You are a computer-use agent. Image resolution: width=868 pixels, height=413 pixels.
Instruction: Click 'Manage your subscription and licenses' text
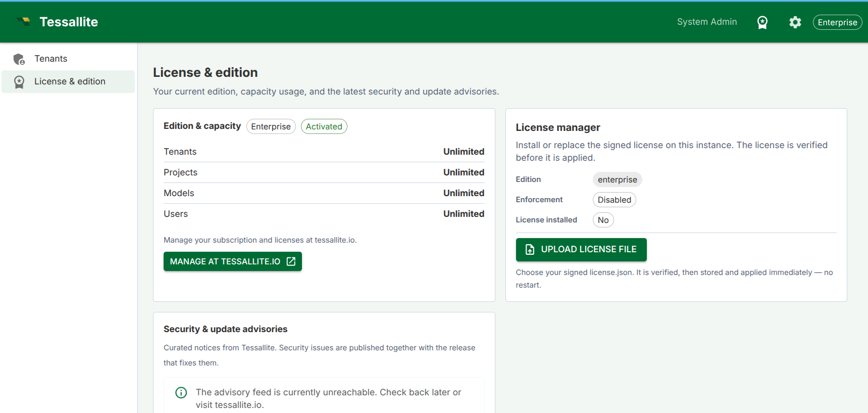pos(260,240)
